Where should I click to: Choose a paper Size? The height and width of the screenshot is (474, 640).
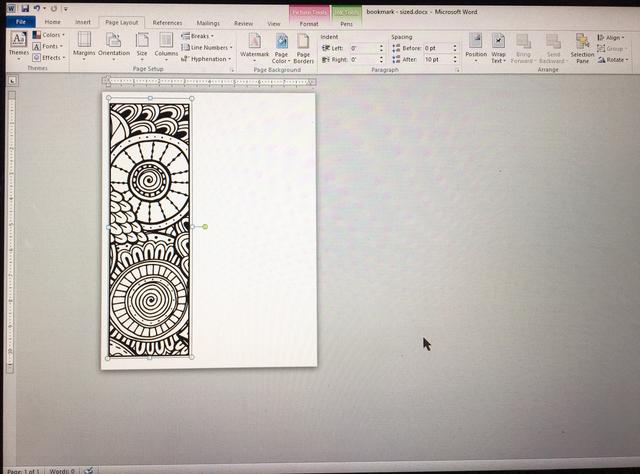tap(142, 46)
